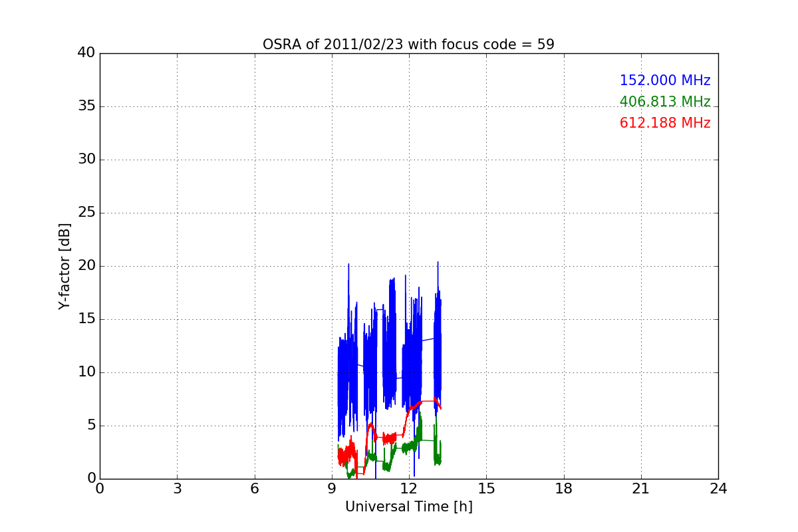Click the x-axis tick label 3
This screenshot has height=532, width=798.
coord(177,489)
